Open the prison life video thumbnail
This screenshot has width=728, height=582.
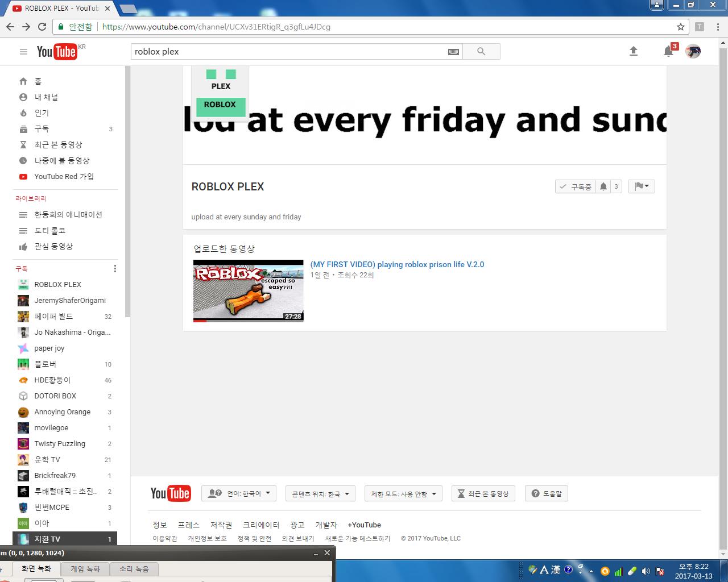(249, 291)
